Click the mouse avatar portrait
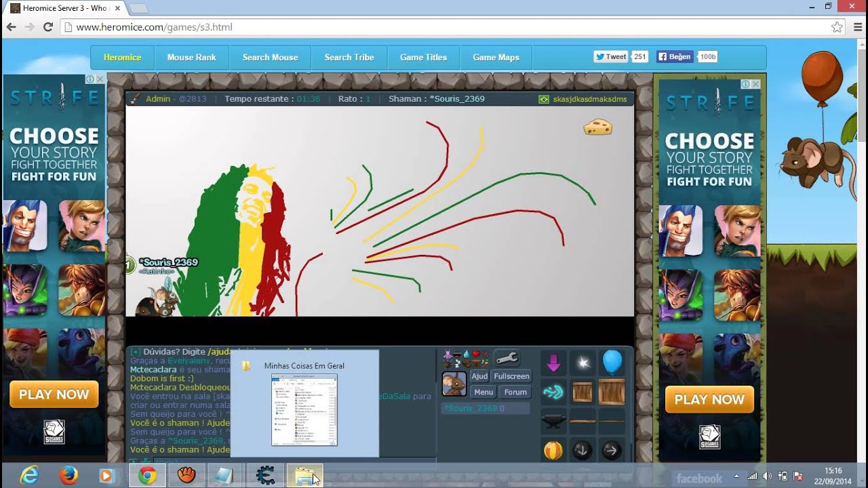Image resolution: width=868 pixels, height=488 pixels. coord(454,384)
